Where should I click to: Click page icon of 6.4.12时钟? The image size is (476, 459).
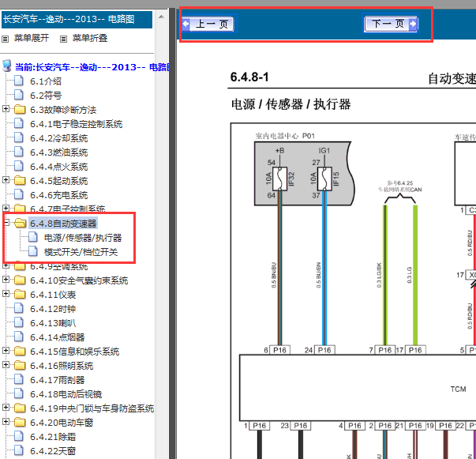[x=19, y=308]
